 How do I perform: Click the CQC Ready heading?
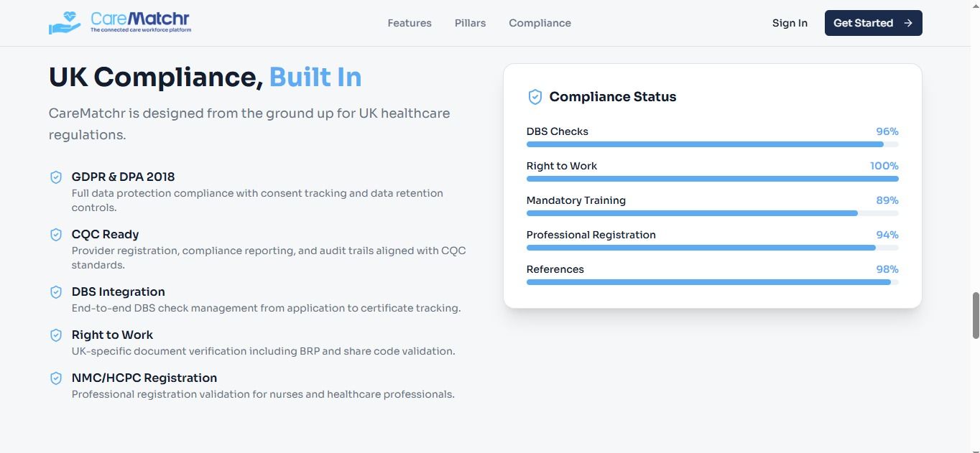[x=105, y=234]
